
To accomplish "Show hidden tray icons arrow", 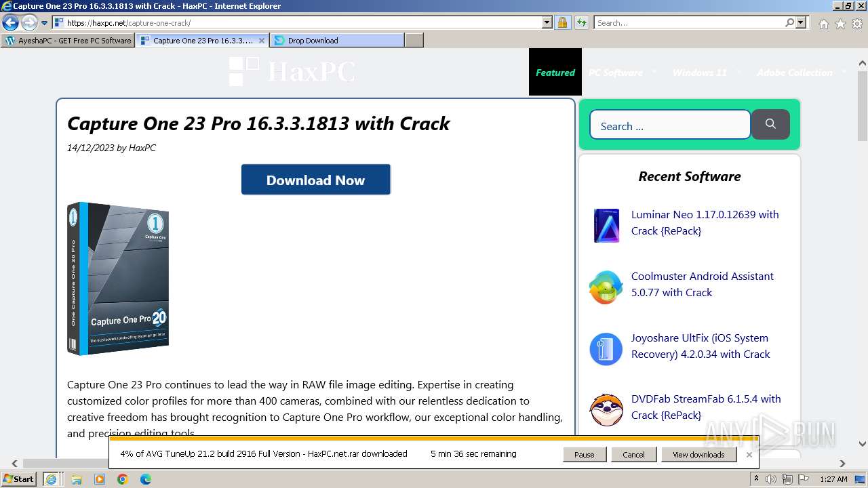I will (756, 479).
